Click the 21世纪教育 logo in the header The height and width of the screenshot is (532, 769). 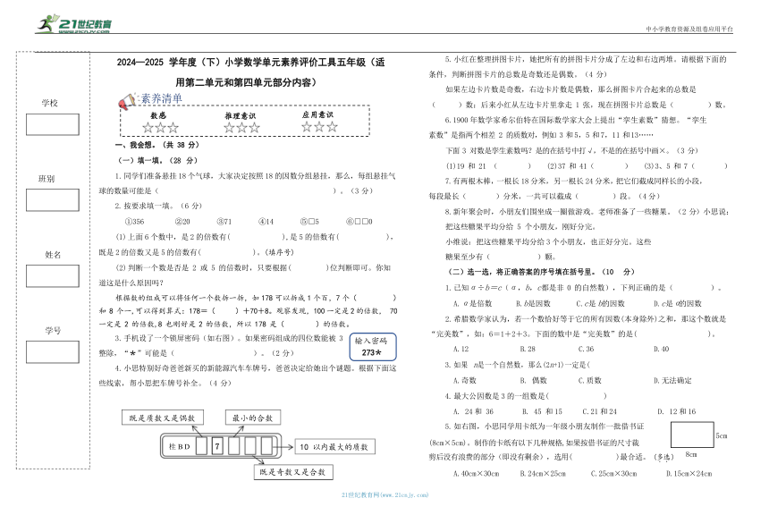[x=74, y=24]
